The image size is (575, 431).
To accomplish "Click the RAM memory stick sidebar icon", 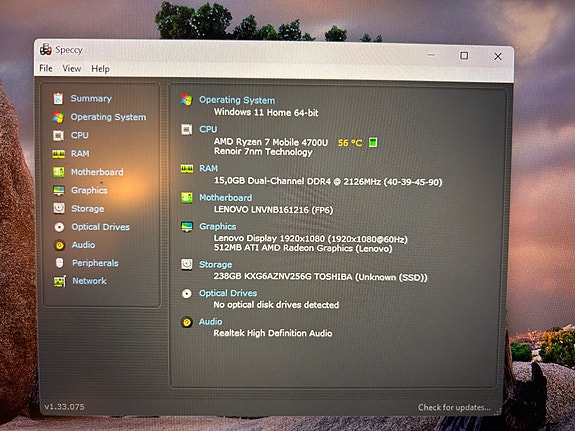I will click(58, 154).
